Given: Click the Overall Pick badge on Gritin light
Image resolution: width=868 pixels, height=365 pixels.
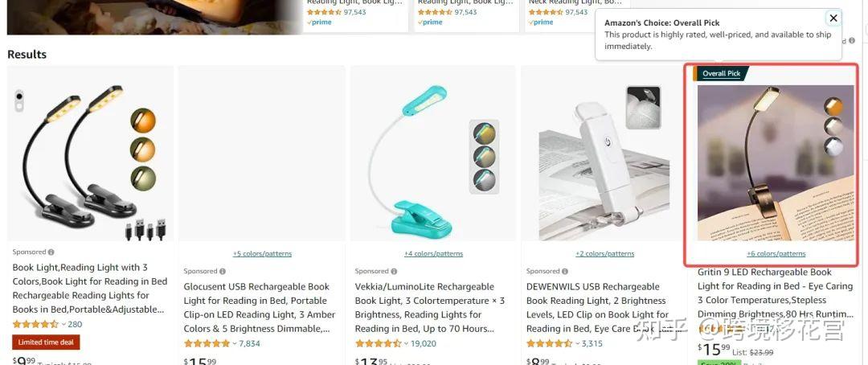Looking at the screenshot, I should (721, 73).
